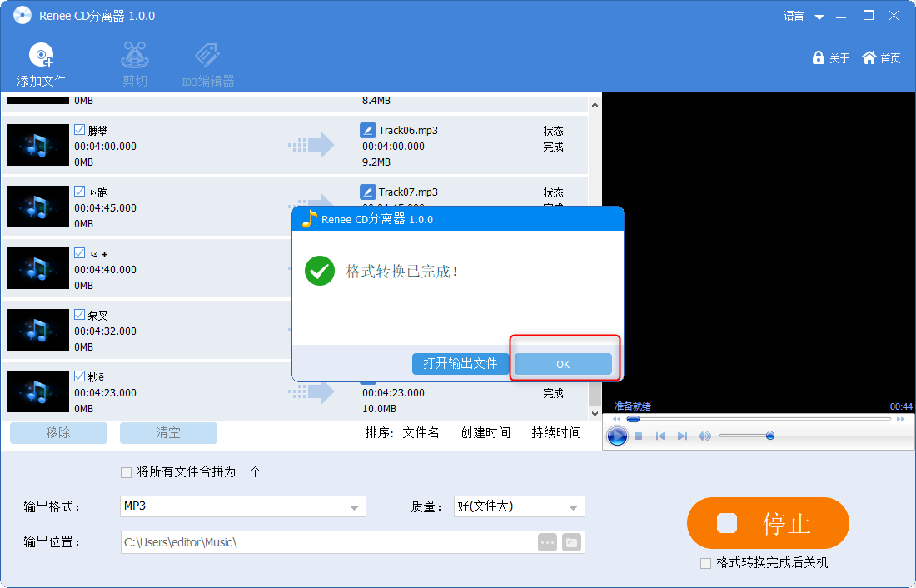Image resolution: width=916 pixels, height=588 pixels.
Task: Click the Track06.mp3 file name
Action: (408, 130)
